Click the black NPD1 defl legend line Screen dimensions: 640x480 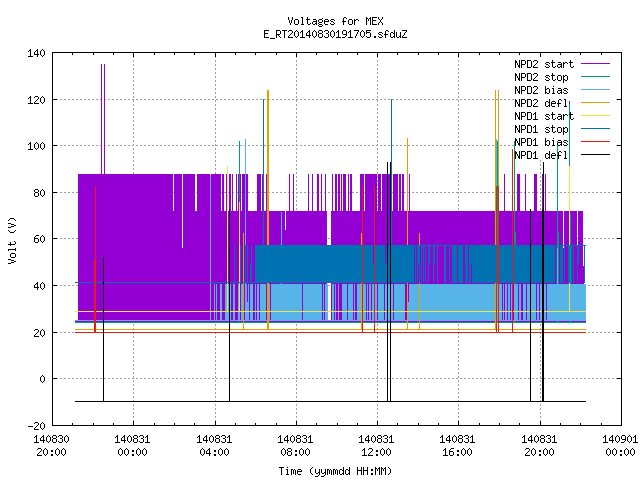pyautogui.click(x=596, y=155)
